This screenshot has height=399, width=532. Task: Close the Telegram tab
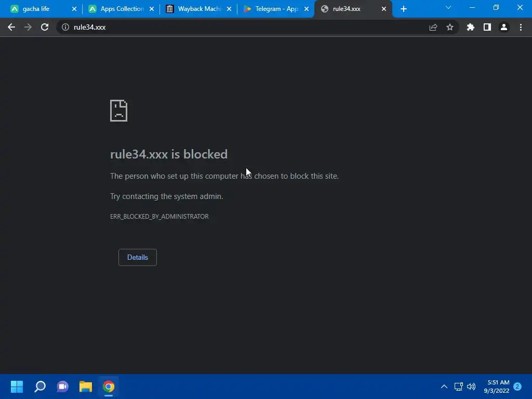(307, 9)
